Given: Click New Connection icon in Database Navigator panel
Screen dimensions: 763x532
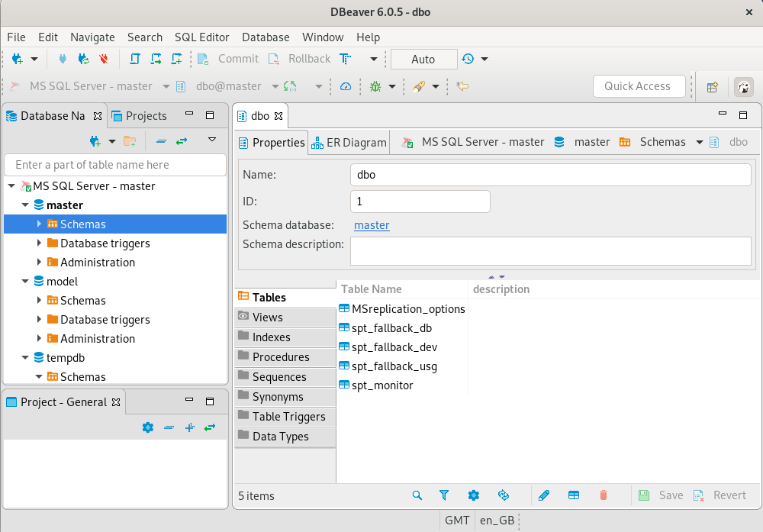Looking at the screenshot, I should tap(95, 141).
